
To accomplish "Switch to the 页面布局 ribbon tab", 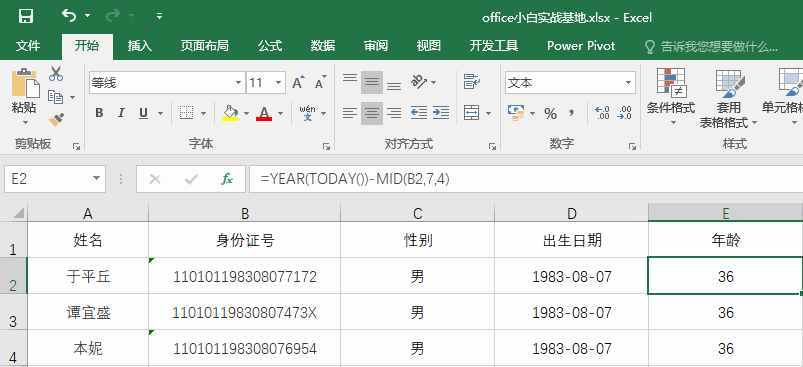I will tap(204, 46).
